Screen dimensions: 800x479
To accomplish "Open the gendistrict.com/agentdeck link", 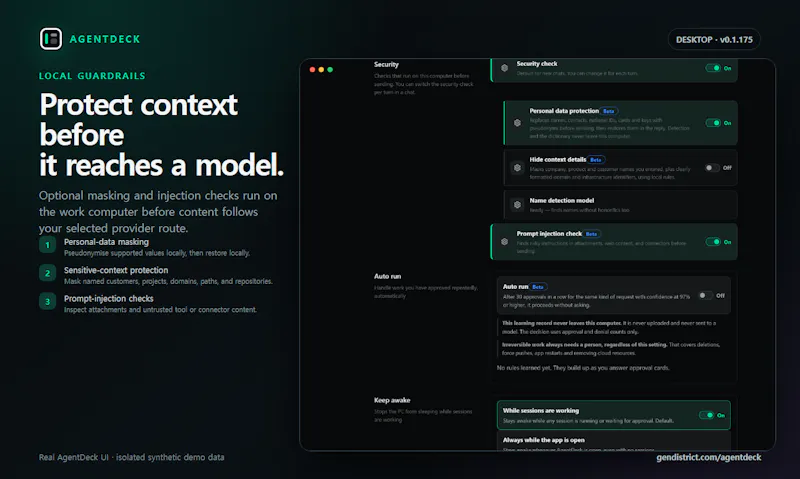I will (709, 458).
